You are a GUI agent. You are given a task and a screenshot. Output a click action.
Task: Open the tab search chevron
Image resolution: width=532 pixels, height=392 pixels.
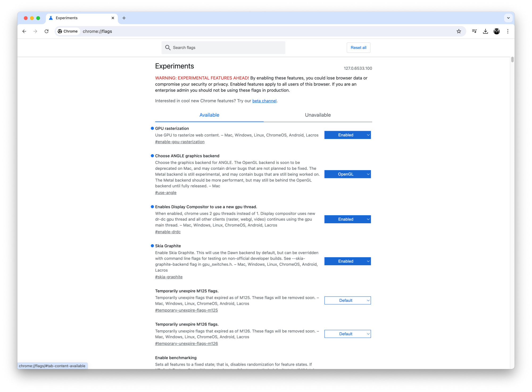508,18
